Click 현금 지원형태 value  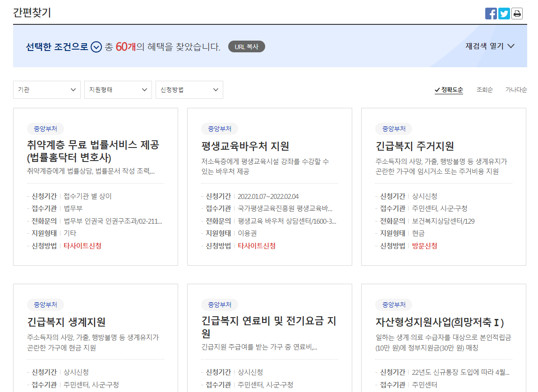pyautogui.click(x=418, y=233)
